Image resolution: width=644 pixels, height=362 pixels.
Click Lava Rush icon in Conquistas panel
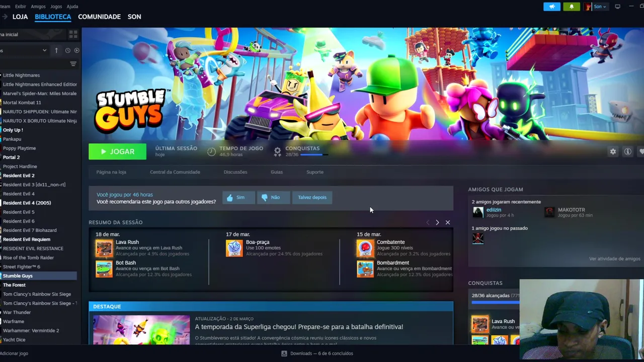coord(479,324)
